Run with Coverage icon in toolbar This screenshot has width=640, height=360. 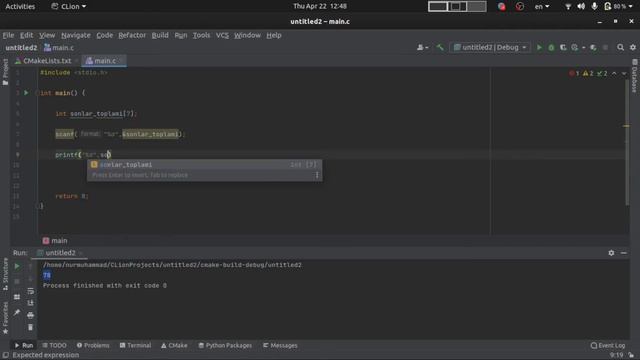point(563,47)
